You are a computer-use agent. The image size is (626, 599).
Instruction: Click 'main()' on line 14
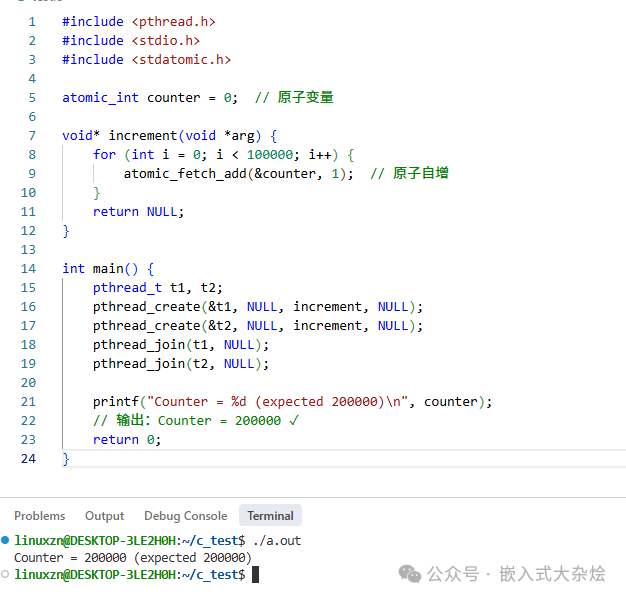tap(115, 269)
